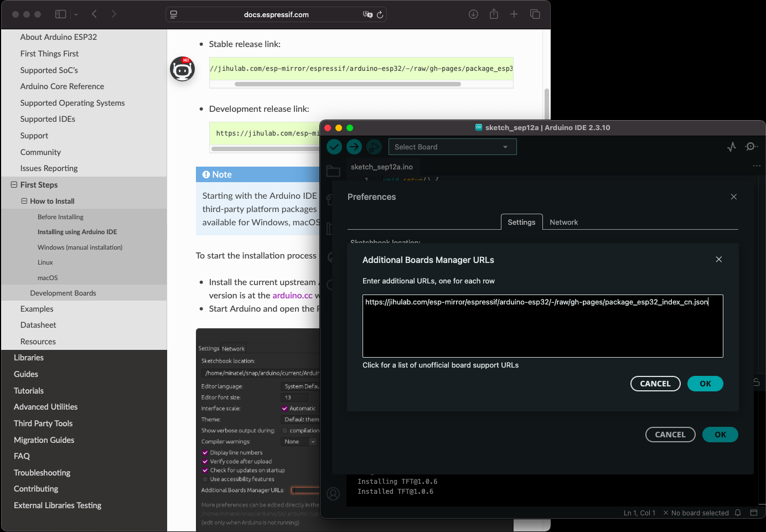Go forward in Safari history

pyautogui.click(x=114, y=14)
